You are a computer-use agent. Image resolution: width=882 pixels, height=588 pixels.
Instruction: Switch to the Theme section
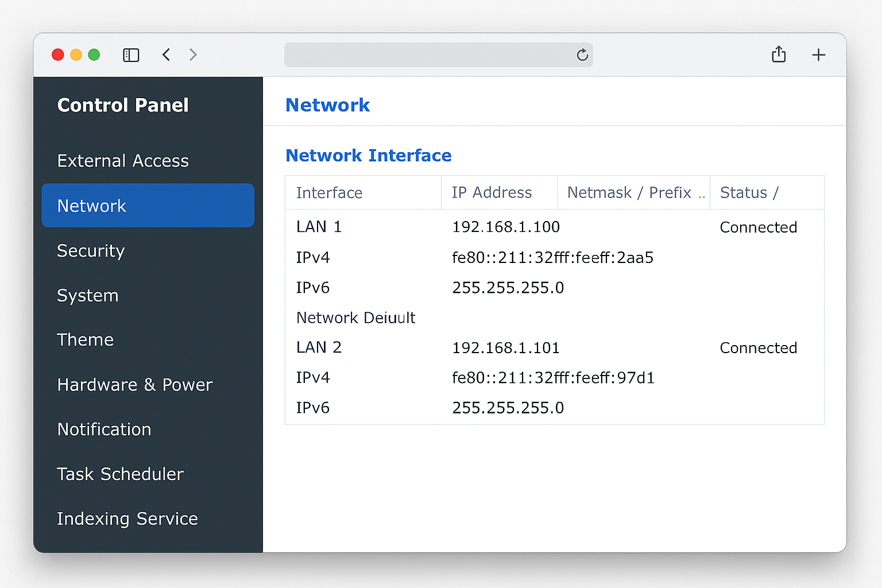[x=85, y=340]
